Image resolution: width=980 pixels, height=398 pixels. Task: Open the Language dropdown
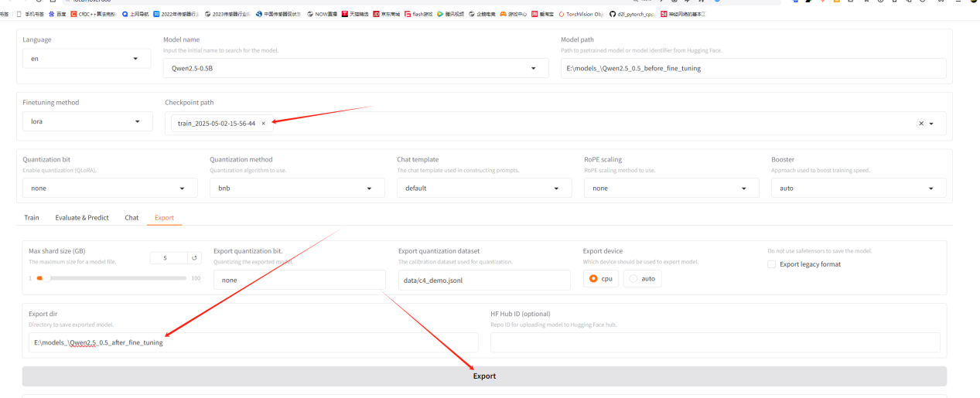point(86,58)
